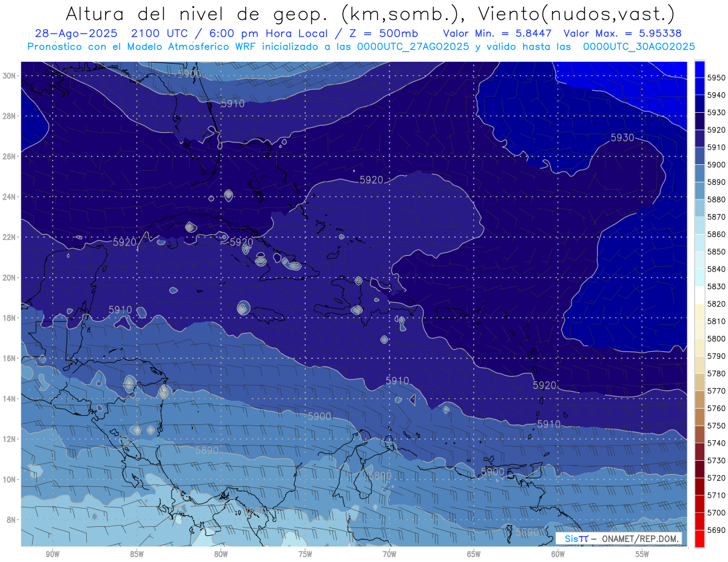Screen dimensions: 728x562
Task: Click the 'ONAMET/REP.DOM.' credit label
Action: 639,538
